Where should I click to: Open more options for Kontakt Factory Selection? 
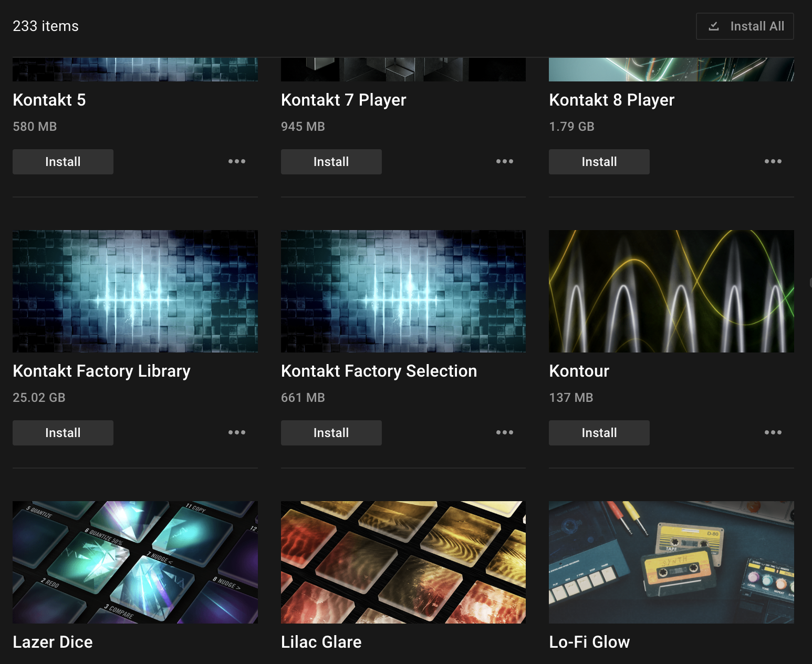click(x=505, y=432)
